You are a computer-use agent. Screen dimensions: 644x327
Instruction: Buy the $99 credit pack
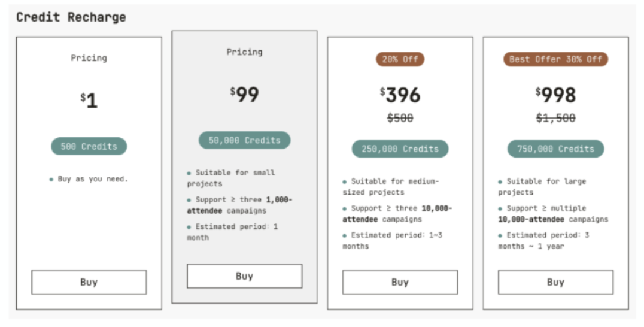pos(244,276)
